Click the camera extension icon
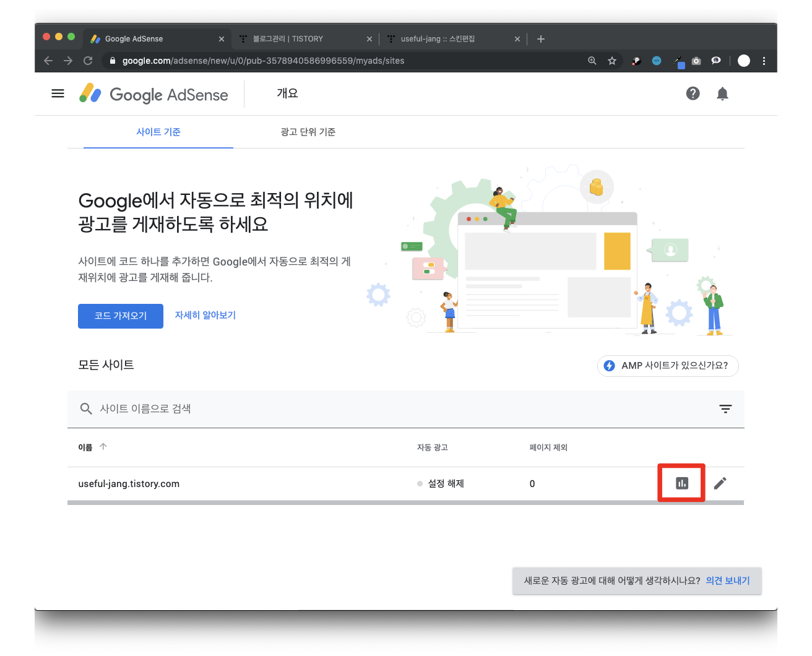Image resolution: width=812 pixels, height=656 pixels. click(x=696, y=61)
